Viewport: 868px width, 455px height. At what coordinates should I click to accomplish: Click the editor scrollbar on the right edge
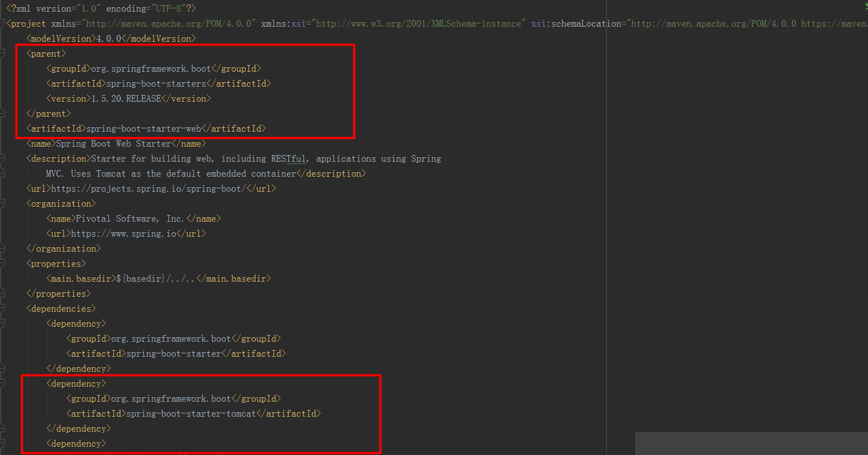coord(865,222)
